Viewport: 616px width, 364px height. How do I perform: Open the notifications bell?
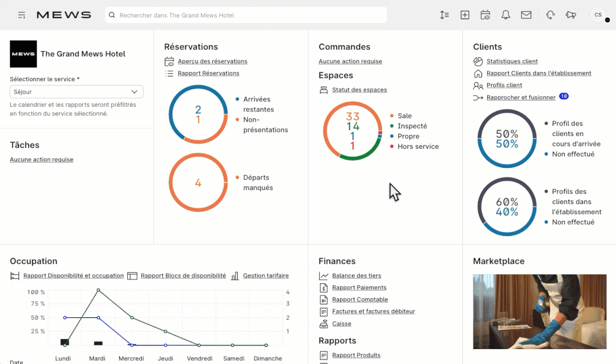(506, 15)
